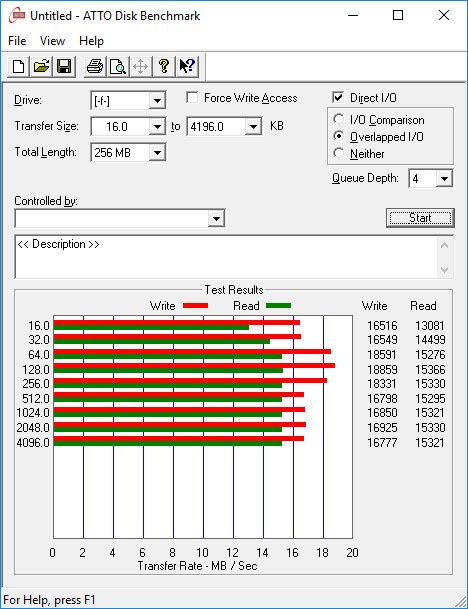Close the ATTO Disk Benchmark window

pyautogui.click(x=444, y=16)
